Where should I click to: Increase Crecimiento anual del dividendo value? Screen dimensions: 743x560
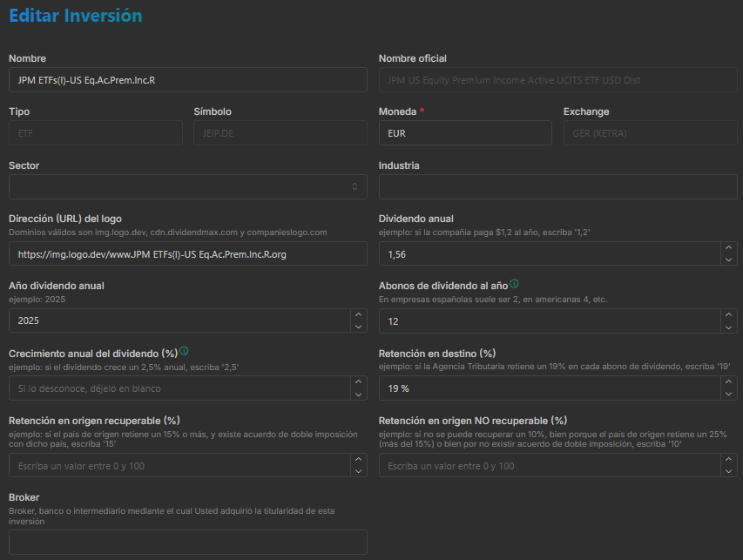(358, 381)
